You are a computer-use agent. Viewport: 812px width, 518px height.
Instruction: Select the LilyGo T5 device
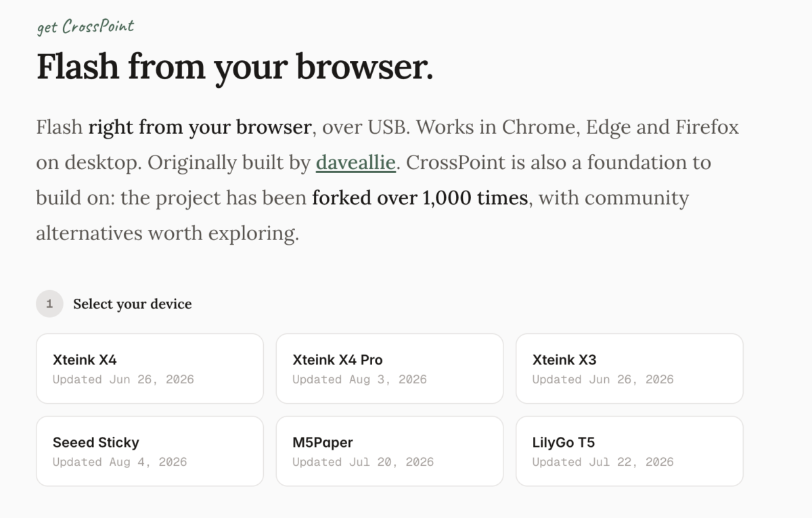point(629,451)
